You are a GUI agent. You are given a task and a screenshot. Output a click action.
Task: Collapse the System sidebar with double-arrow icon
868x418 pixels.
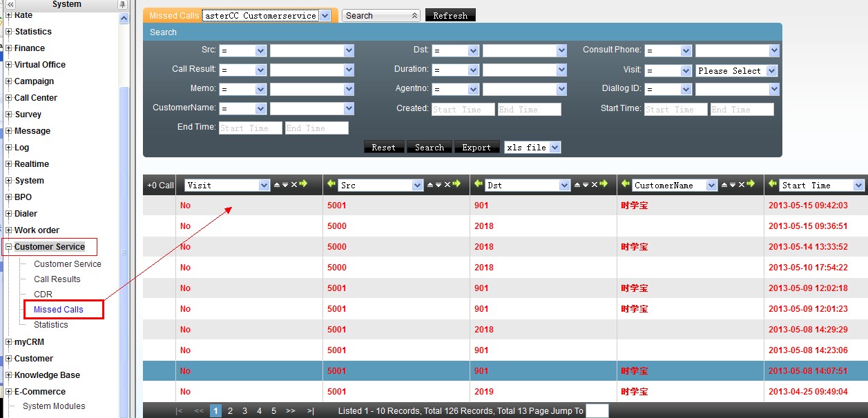click(10, 4)
